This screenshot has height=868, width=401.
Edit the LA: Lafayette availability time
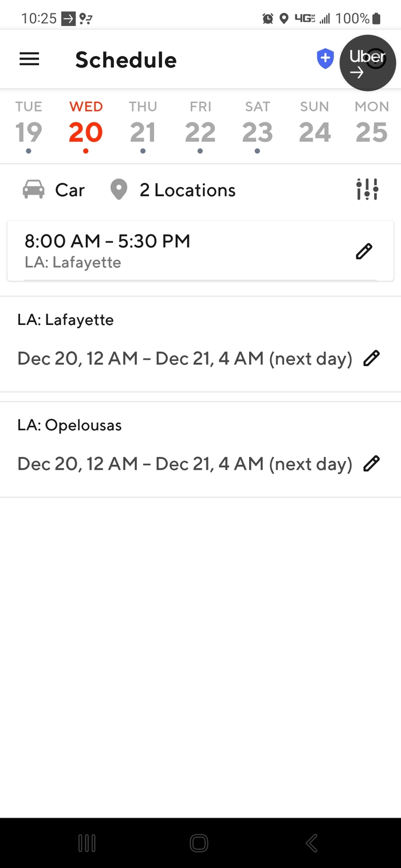pyautogui.click(x=371, y=359)
